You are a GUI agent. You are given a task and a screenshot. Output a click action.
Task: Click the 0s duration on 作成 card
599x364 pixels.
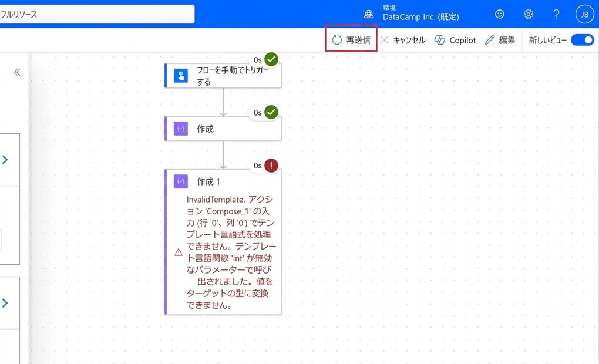[258, 113]
